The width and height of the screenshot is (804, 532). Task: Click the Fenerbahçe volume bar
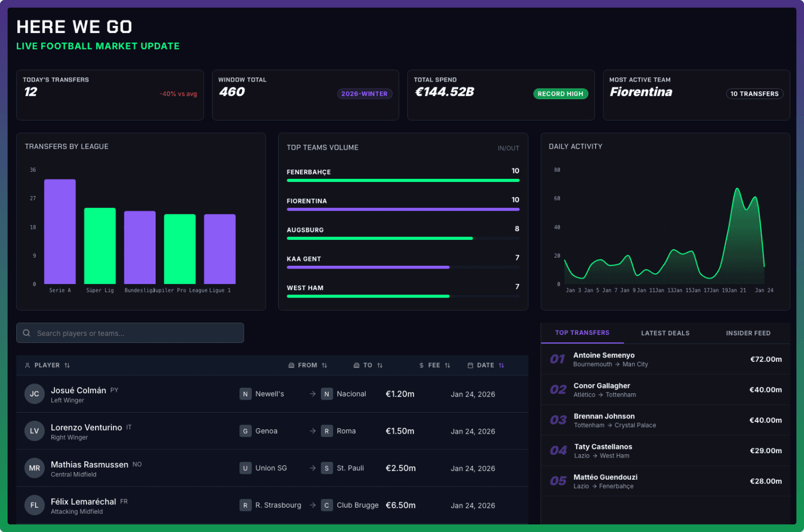click(403, 180)
